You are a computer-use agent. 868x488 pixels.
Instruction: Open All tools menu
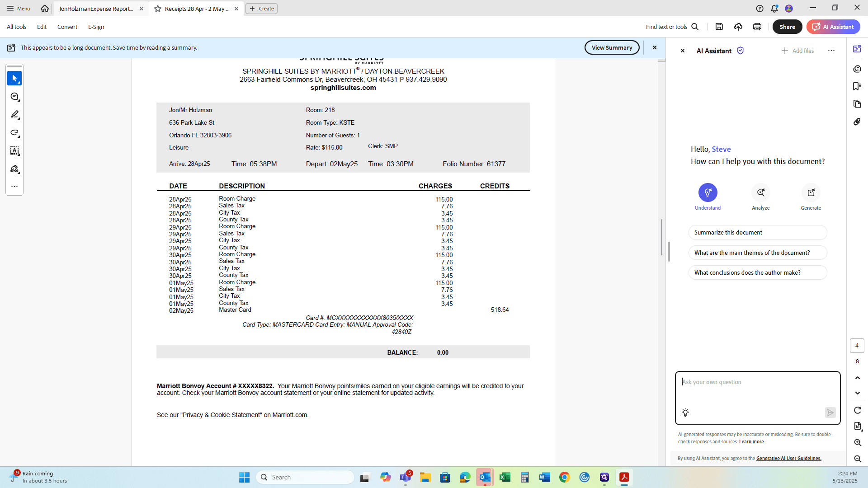[x=17, y=27]
